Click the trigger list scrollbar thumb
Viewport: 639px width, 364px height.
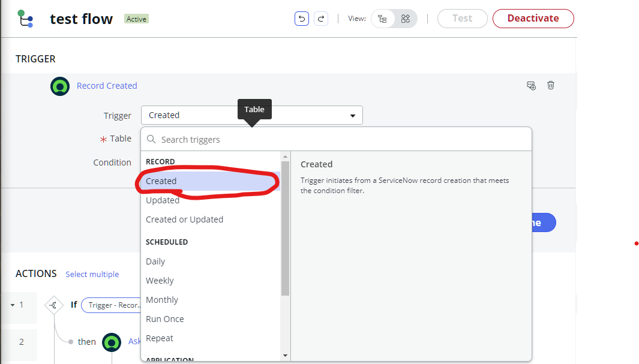285,228
